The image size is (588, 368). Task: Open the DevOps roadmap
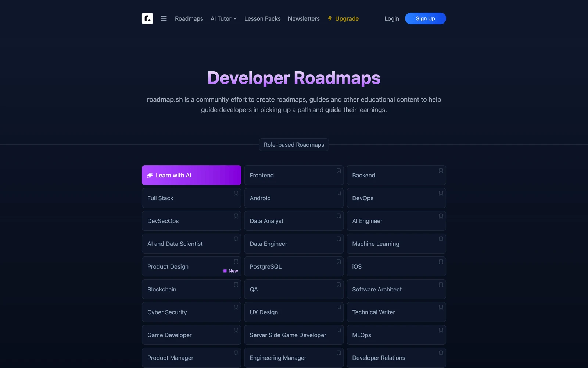pos(396,198)
